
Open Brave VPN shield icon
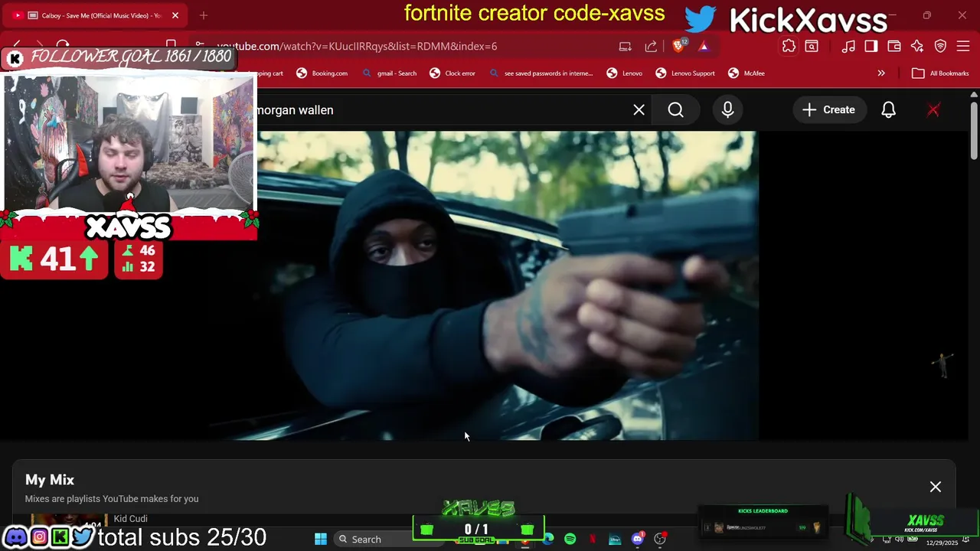pos(940,47)
